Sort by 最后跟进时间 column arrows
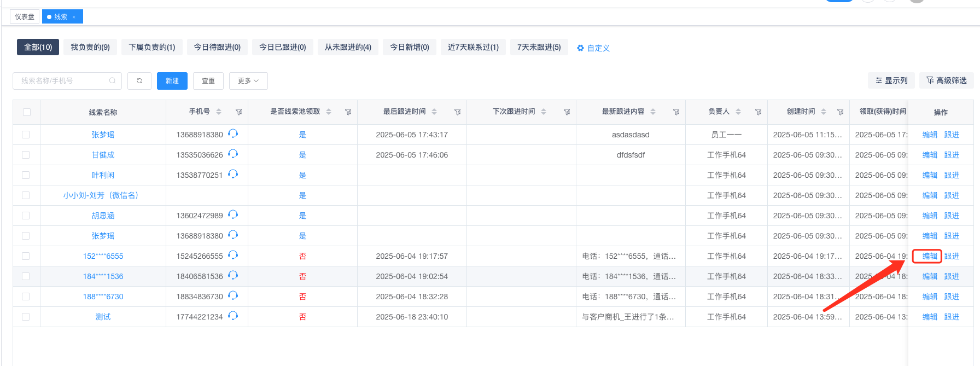The image size is (980, 366). [x=434, y=112]
